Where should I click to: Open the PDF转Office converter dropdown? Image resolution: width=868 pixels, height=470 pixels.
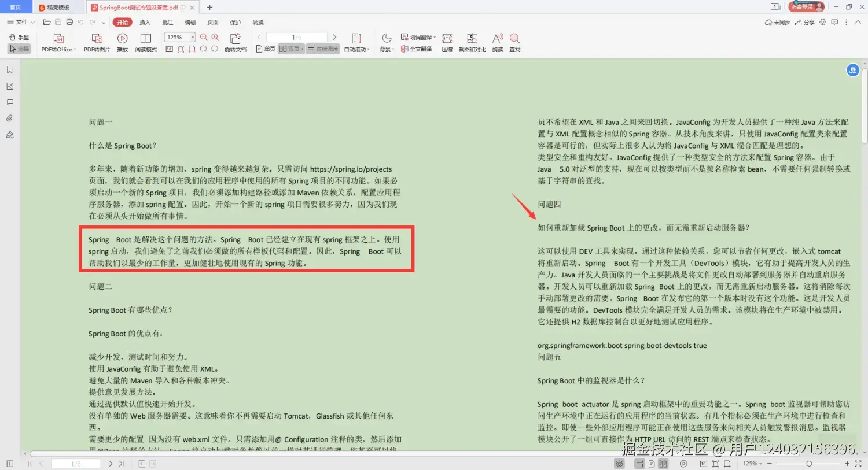pyautogui.click(x=58, y=43)
